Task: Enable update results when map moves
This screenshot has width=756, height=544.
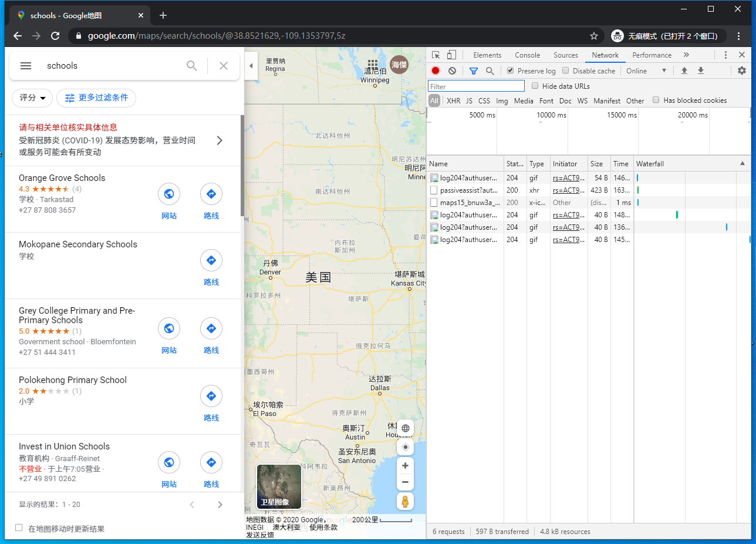Action: tap(19, 528)
